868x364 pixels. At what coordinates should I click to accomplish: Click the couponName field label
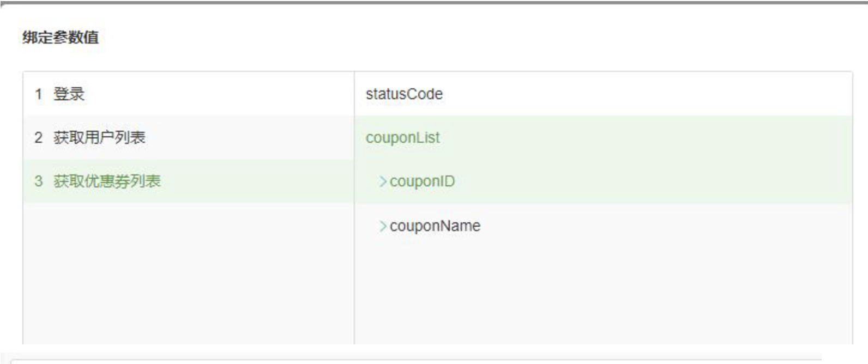pyautogui.click(x=435, y=226)
